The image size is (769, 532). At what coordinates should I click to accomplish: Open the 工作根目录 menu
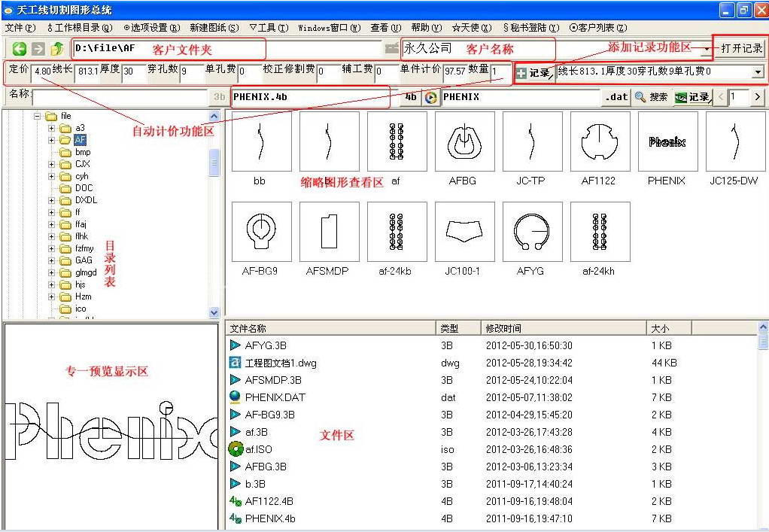[x=80, y=27]
